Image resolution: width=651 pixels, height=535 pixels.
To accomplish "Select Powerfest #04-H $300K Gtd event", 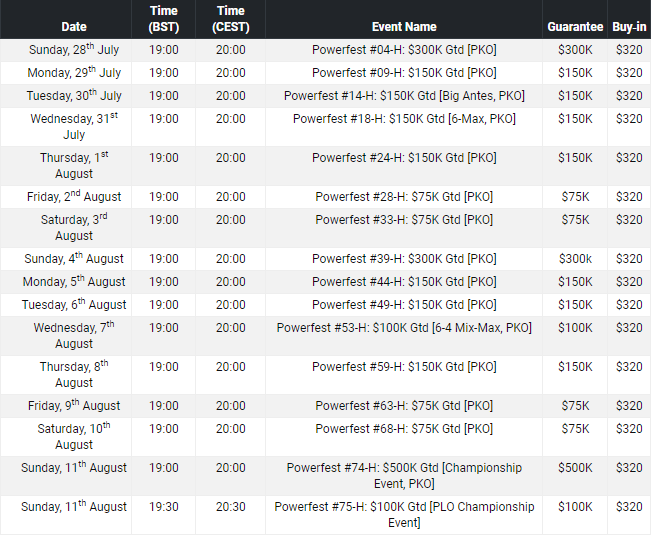I will point(404,51).
